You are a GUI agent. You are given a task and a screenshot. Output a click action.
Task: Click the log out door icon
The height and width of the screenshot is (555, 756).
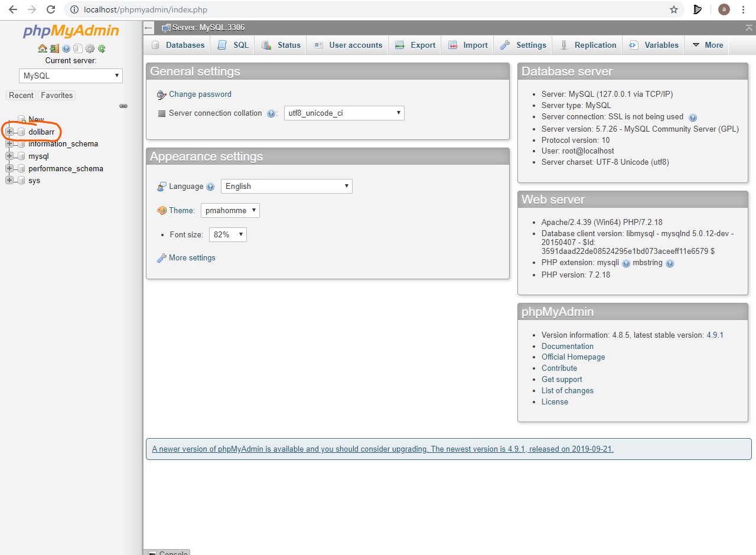54,48
